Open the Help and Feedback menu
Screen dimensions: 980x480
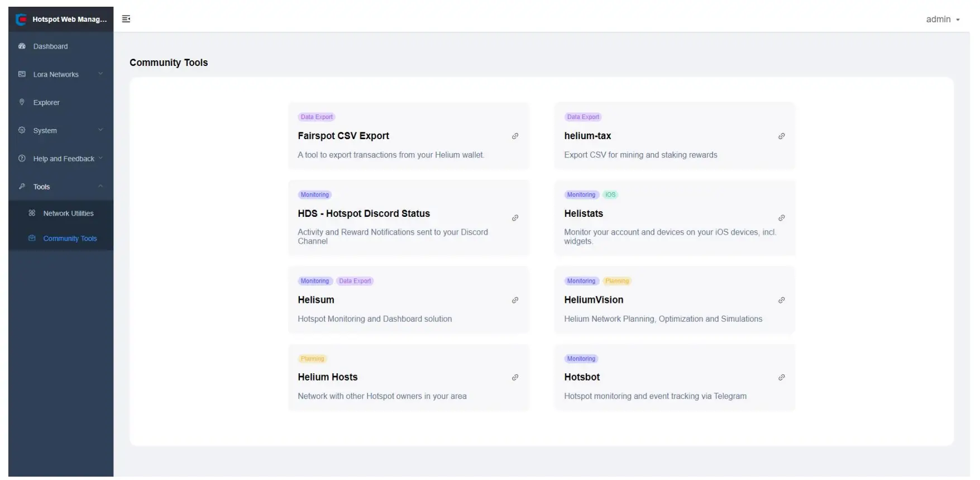[x=61, y=159]
